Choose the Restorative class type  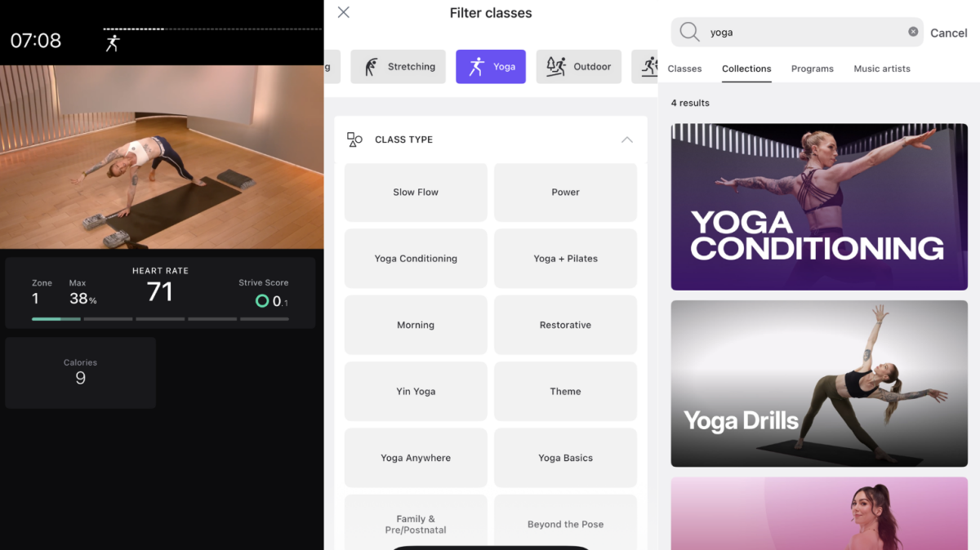click(x=565, y=325)
